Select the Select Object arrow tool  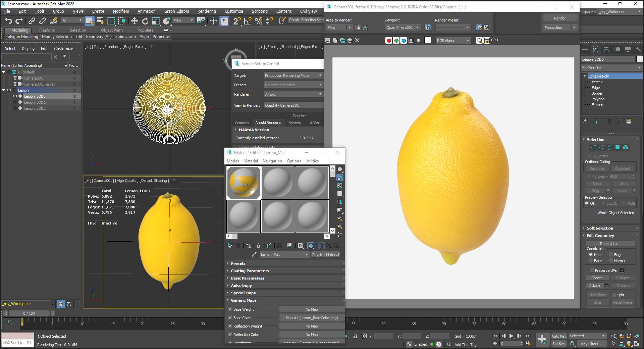pyautogui.click(x=89, y=21)
